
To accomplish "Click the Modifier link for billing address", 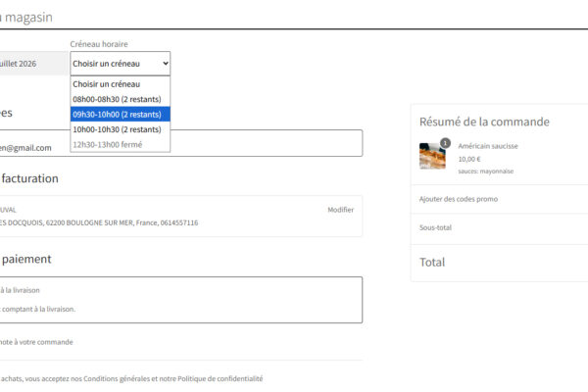I will 340,210.
